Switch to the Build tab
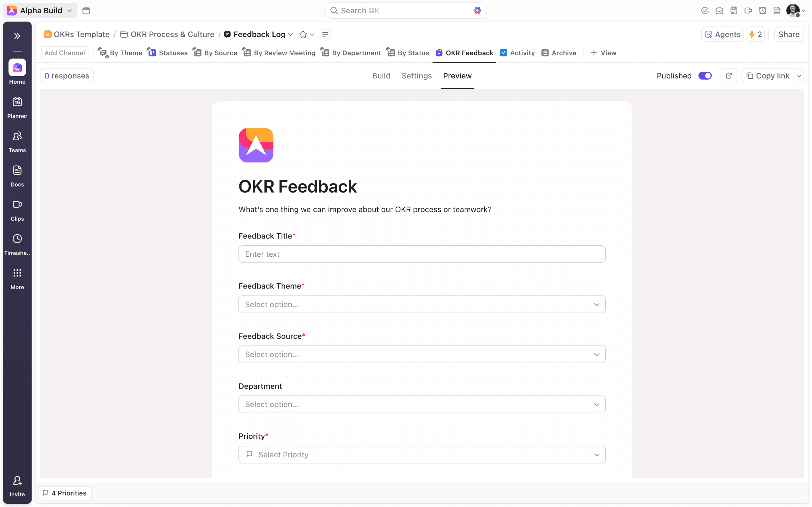The width and height of the screenshot is (812, 507). pos(381,76)
